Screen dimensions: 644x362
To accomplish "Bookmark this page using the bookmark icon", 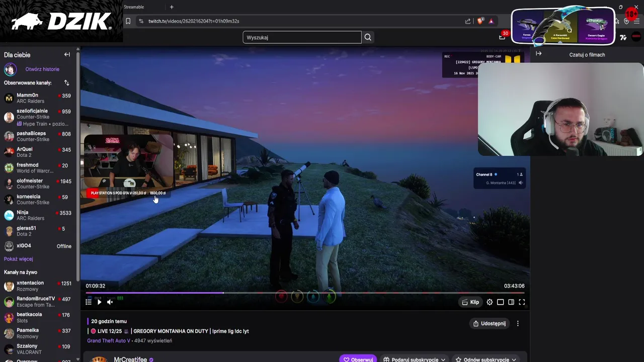I will pos(128,21).
